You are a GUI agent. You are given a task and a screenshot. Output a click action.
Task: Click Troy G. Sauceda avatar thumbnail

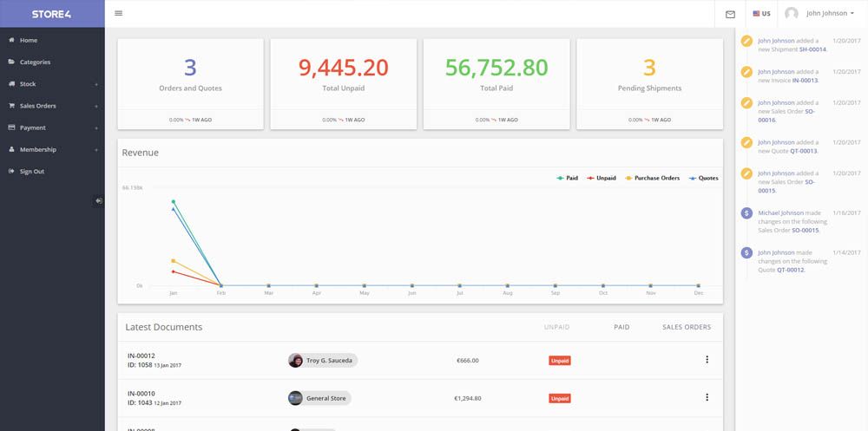[x=296, y=361]
